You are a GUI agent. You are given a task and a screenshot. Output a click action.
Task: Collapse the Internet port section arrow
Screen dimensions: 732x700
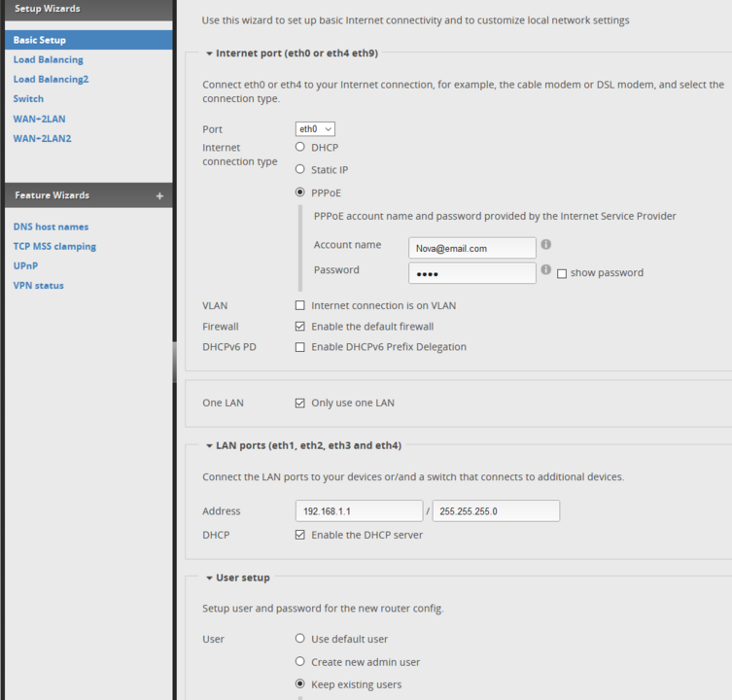(x=209, y=53)
